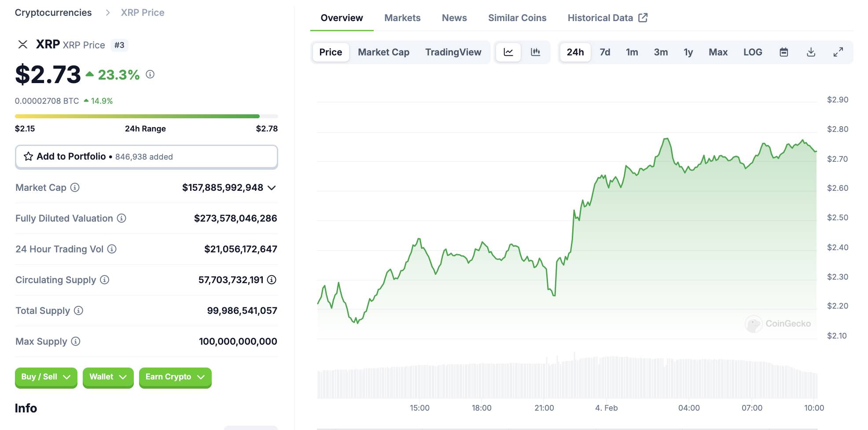Show Circulating Supply label info icon
The image size is (868, 430).
104,280
